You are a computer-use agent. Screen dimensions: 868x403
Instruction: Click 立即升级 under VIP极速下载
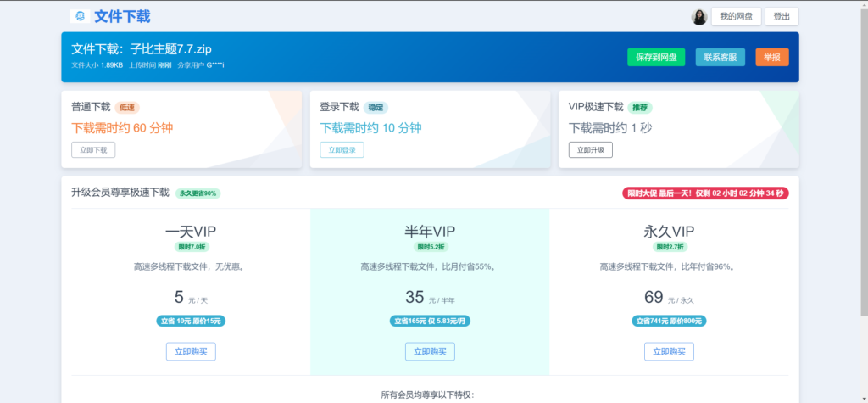590,149
